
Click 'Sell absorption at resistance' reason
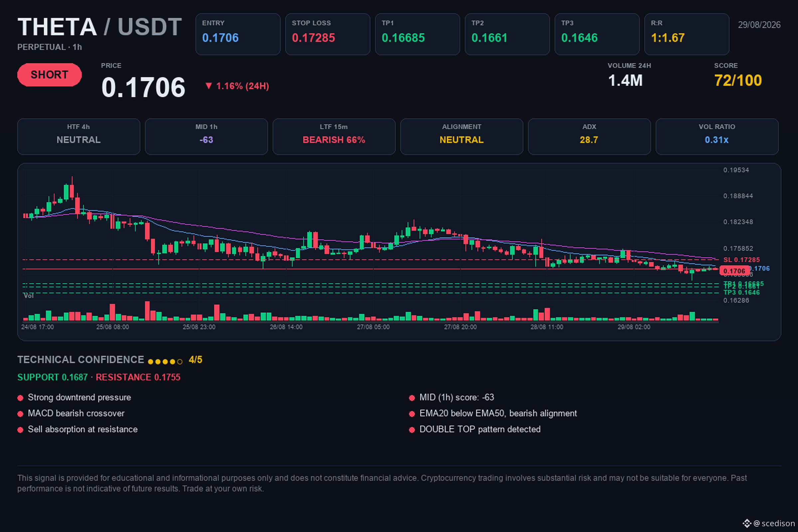coord(83,429)
